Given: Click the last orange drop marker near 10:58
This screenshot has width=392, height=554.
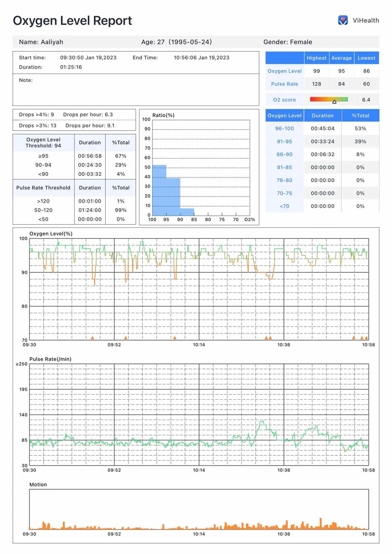Looking at the screenshot, I should click(x=366, y=338).
